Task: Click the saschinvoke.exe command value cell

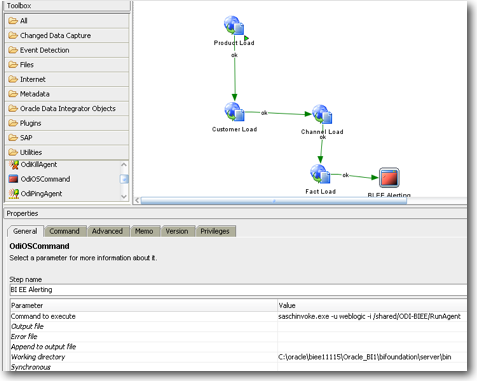Action: [372, 316]
